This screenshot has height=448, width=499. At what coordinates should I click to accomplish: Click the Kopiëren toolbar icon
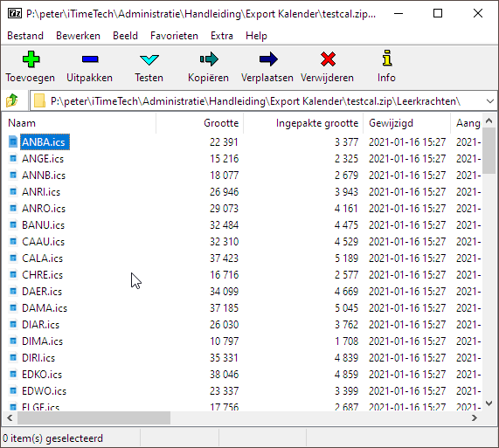(209, 59)
